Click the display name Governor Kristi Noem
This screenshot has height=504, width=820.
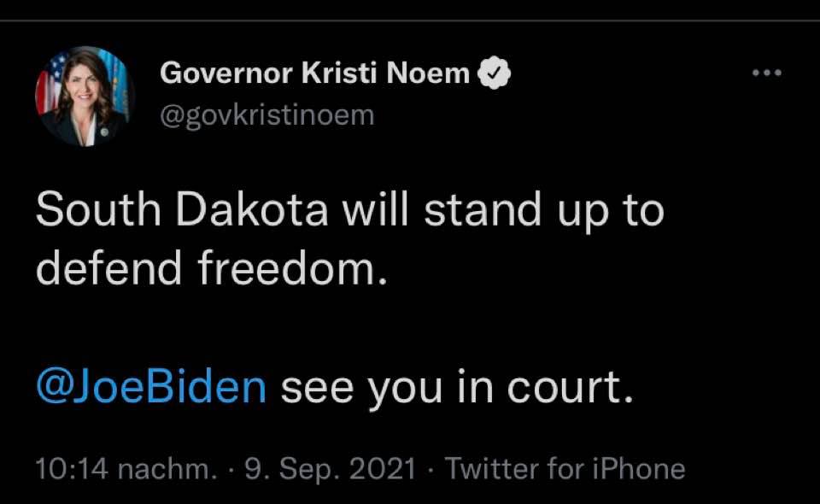coord(314,74)
